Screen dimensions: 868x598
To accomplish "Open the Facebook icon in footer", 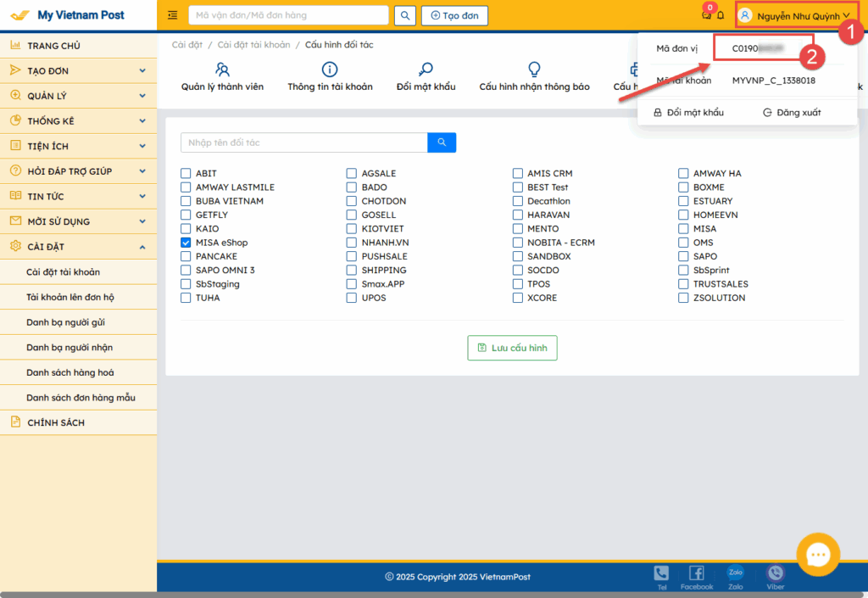I will coord(697,573).
